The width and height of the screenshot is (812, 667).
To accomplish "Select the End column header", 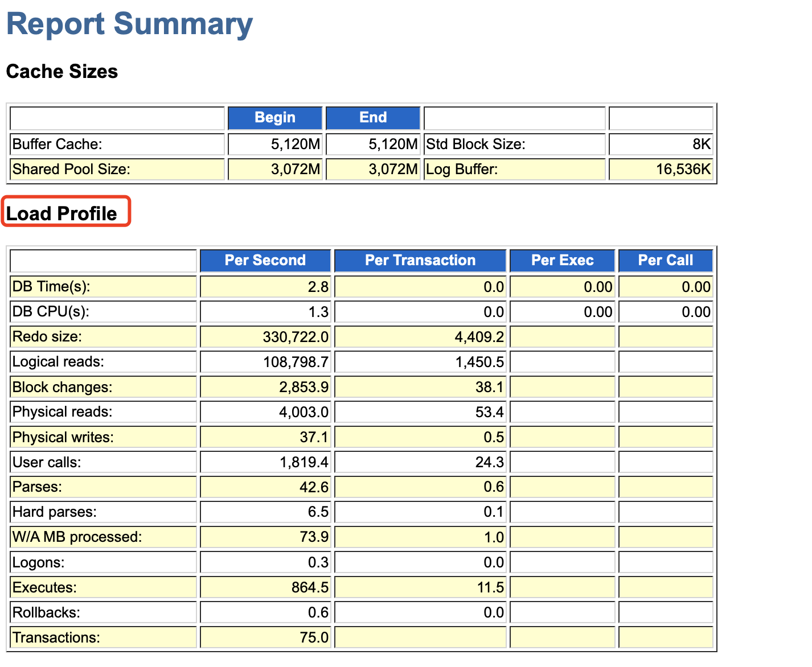I will [x=372, y=118].
